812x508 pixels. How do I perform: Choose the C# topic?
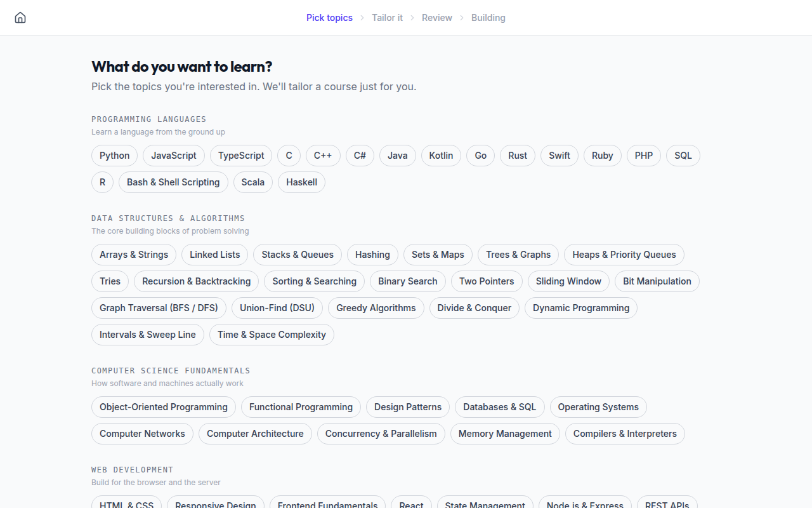point(360,156)
